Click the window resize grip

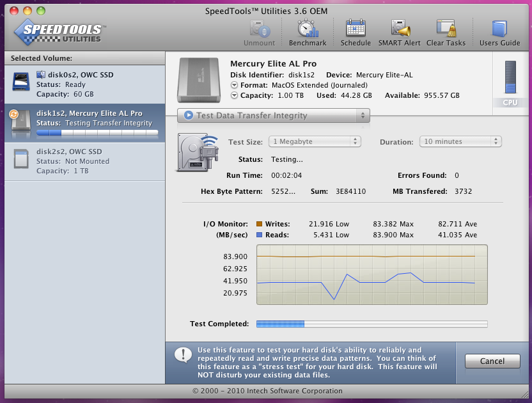[x=524, y=394]
